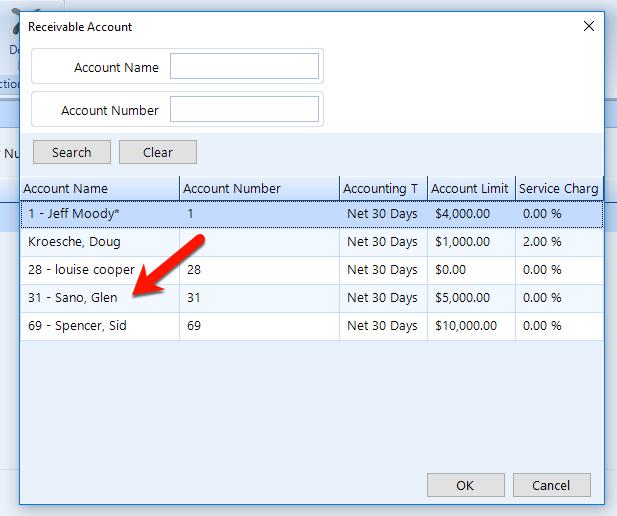Image resolution: width=617 pixels, height=516 pixels.
Task: Click account number cell '69'
Action: pyautogui.click(x=260, y=326)
